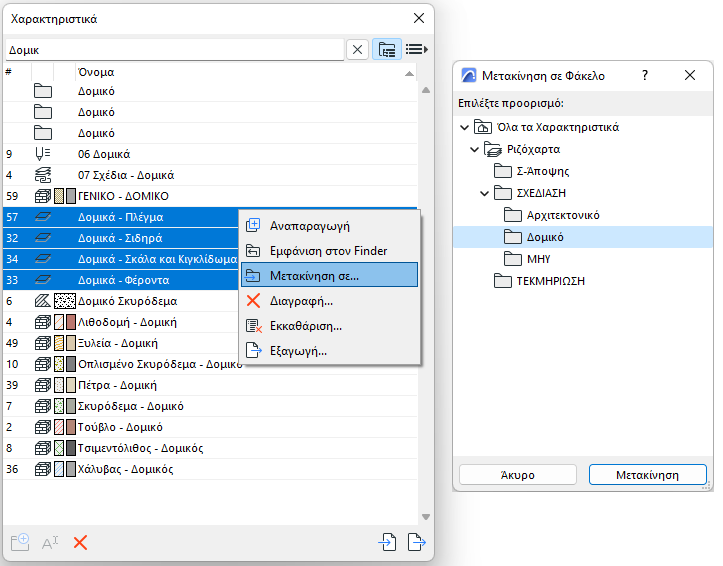
Task: Choose Εξαγωγή... from context menu
Action: click(x=329, y=351)
